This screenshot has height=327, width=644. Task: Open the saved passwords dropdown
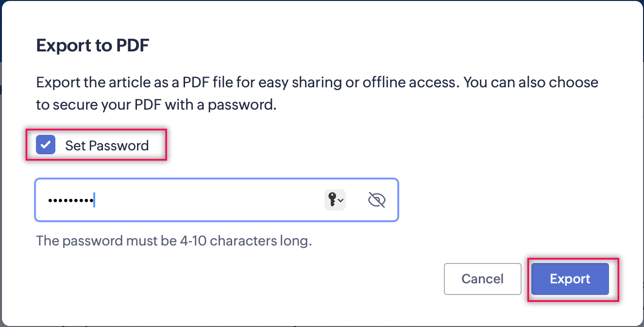(x=335, y=200)
